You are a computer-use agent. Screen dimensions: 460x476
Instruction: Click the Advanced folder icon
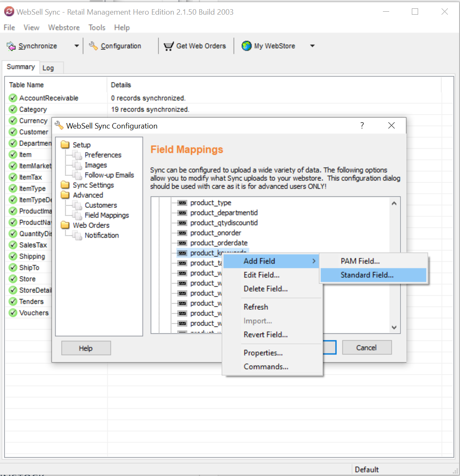[x=65, y=195]
